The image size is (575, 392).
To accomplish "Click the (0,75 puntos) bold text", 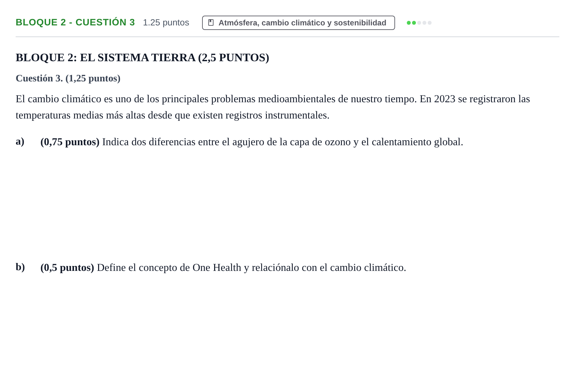I will pyautogui.click(x=70, y=142).
